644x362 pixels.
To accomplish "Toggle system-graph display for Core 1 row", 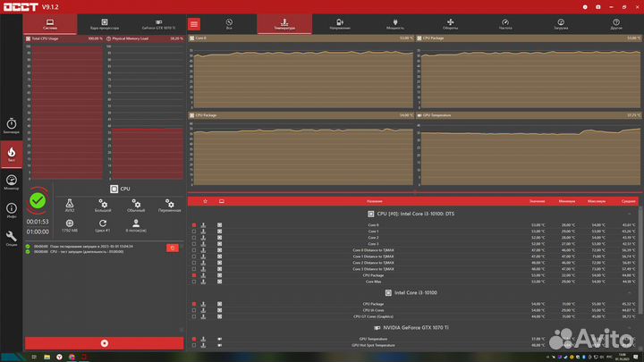I will (x=219, y=232).
